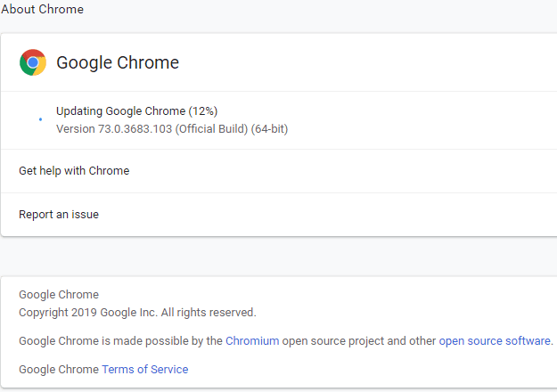Viewport: 557px width, 392px height.
Task: Click the update progress spinner icon
Action: [x=40, y=119]
